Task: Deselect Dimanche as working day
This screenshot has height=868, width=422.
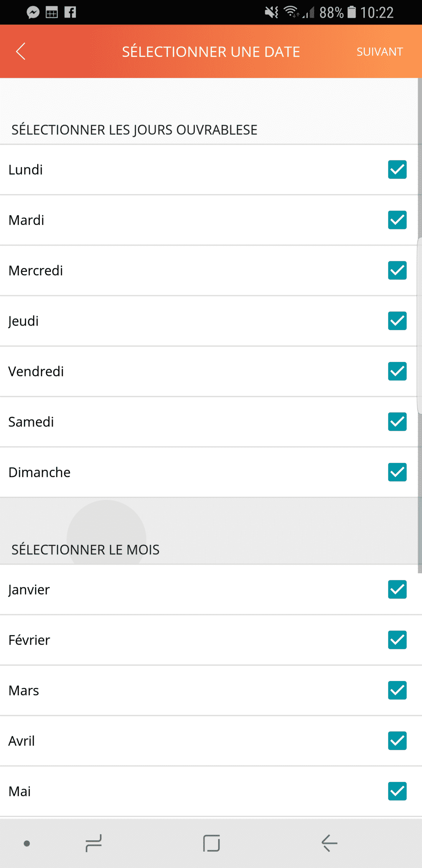Action: click(x=397, y=472)
